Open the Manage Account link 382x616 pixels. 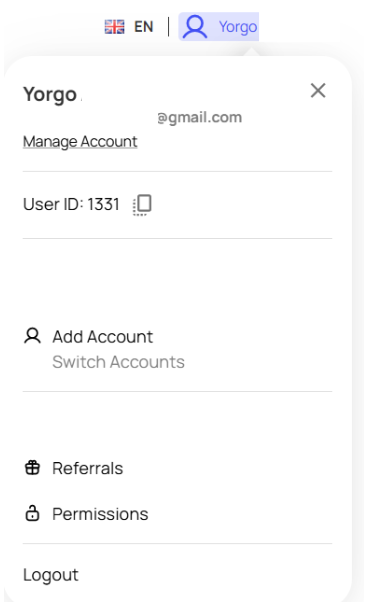pos(80,141)
